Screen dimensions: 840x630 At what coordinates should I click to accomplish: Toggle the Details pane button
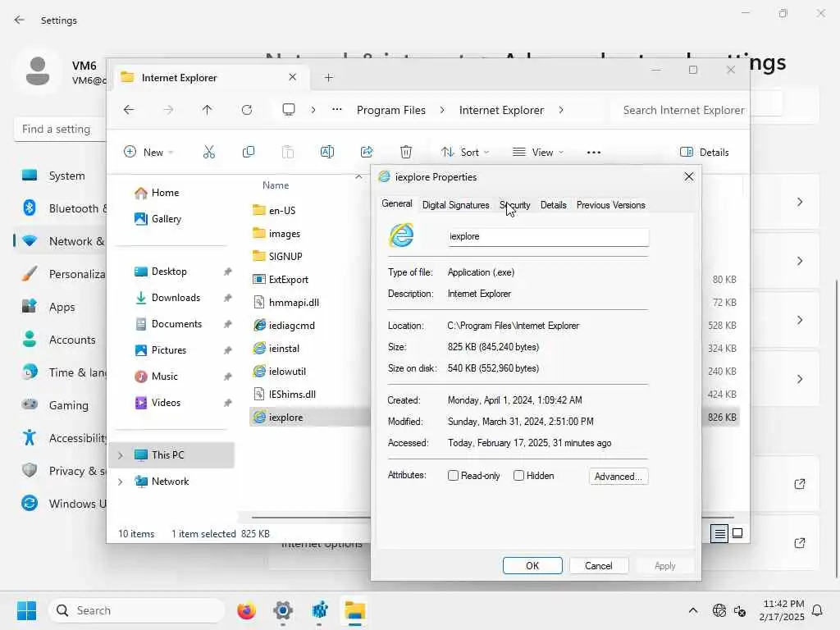point(705,152)
